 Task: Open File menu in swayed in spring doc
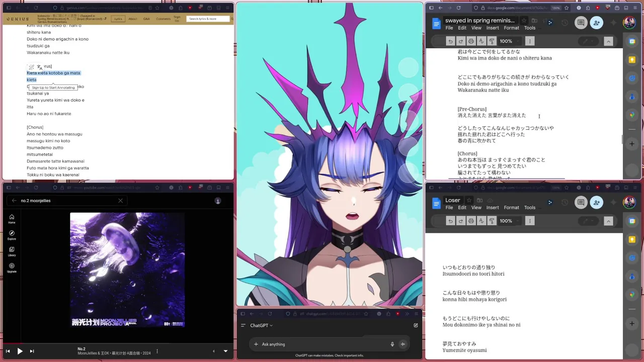point(449,28)
